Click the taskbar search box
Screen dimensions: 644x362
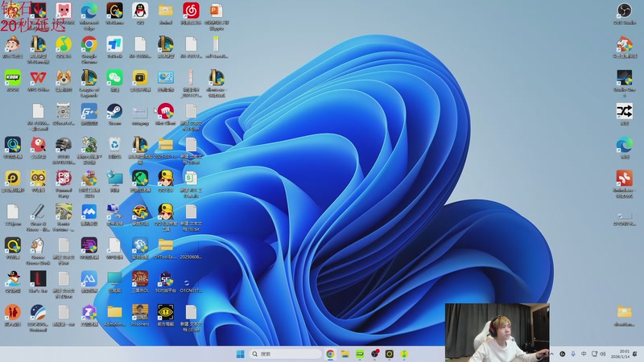pyautogui.click(x=286, y=354)
